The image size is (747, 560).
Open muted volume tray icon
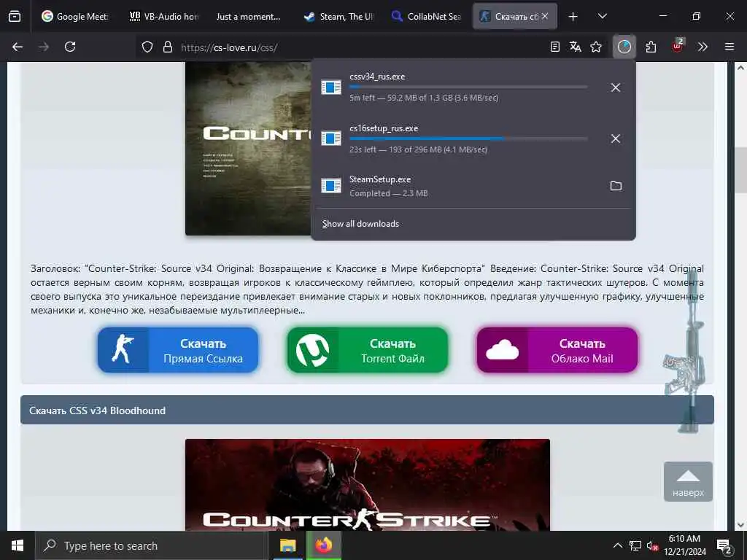point(652,546)
